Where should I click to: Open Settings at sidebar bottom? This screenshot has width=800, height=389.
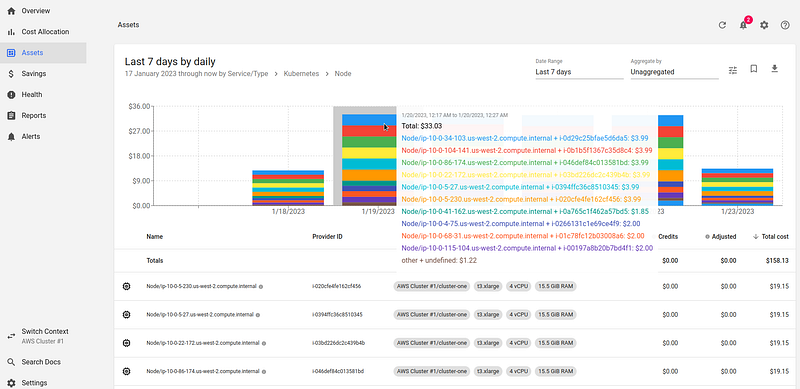43,383
